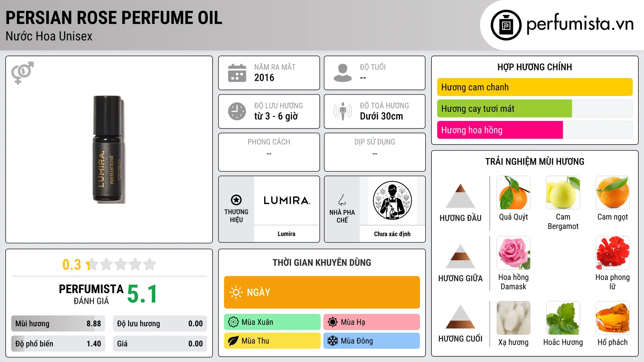This screenshot has height=362, width=644.
Task: Click the 2016 release year value
Action: click(x=264, y=78)
